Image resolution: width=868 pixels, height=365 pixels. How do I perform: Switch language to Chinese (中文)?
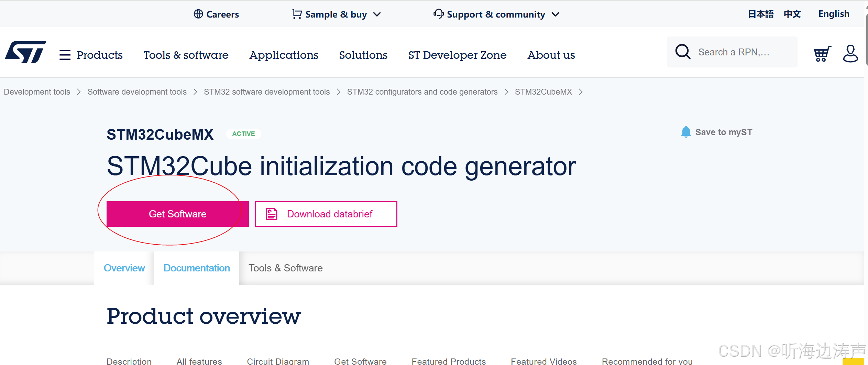(792, 14)
